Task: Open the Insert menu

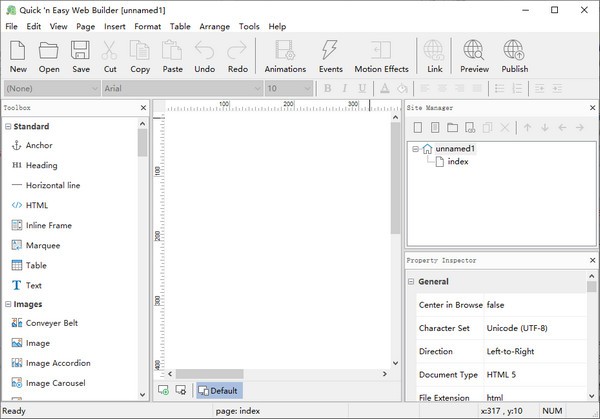Action: 114,26
